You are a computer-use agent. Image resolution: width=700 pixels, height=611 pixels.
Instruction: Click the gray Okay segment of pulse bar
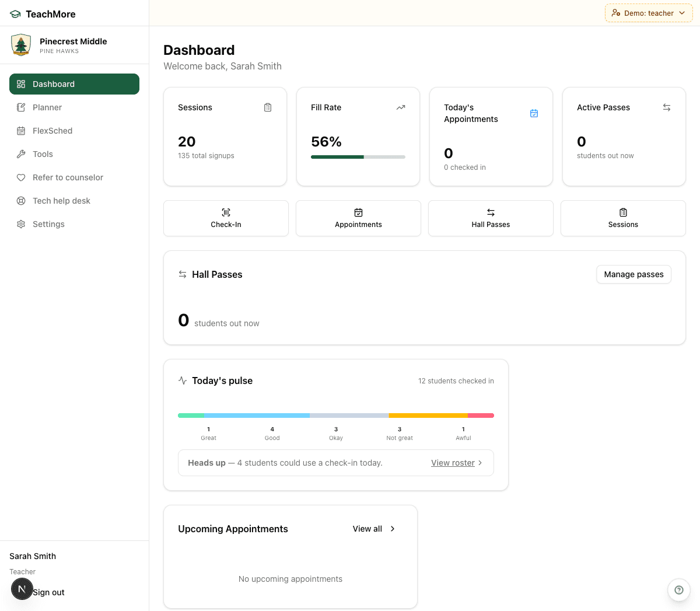[x=349, y=416]
